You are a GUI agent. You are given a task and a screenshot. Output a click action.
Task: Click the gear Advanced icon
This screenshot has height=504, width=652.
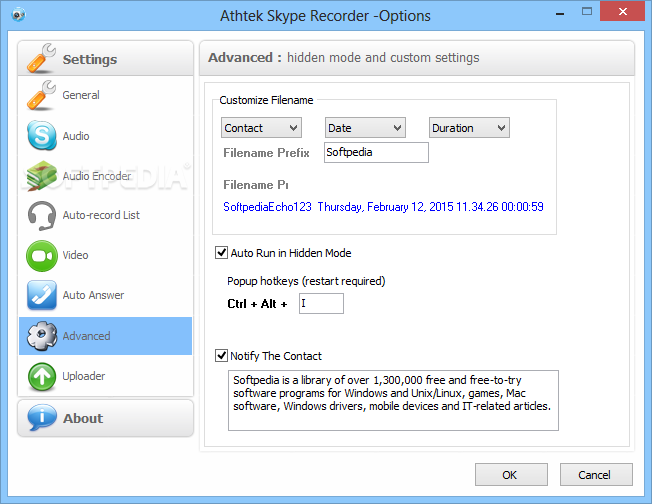pos(42,336)
